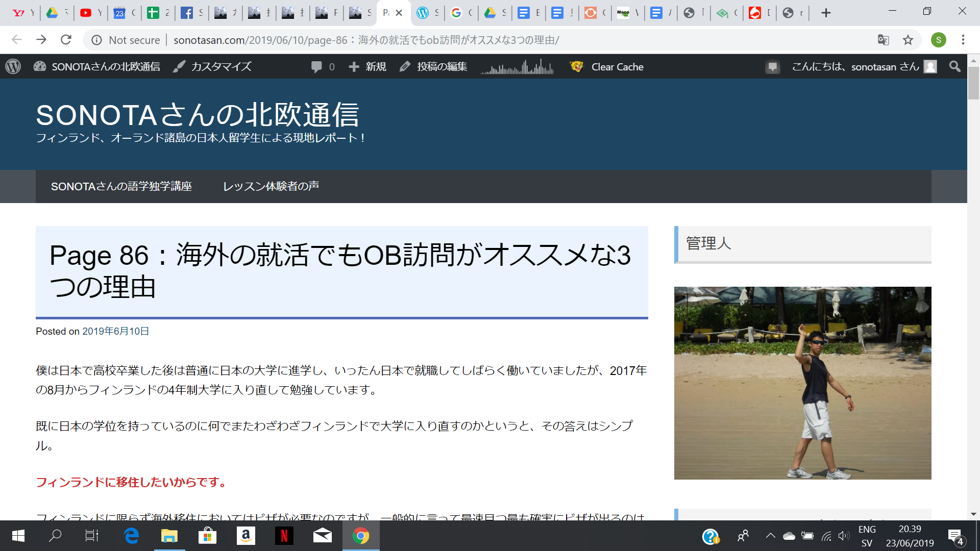980x551 pixels.
Task: Click Clear Cache in admin bar
Action: pyautogui.click(x=607, y=66)
